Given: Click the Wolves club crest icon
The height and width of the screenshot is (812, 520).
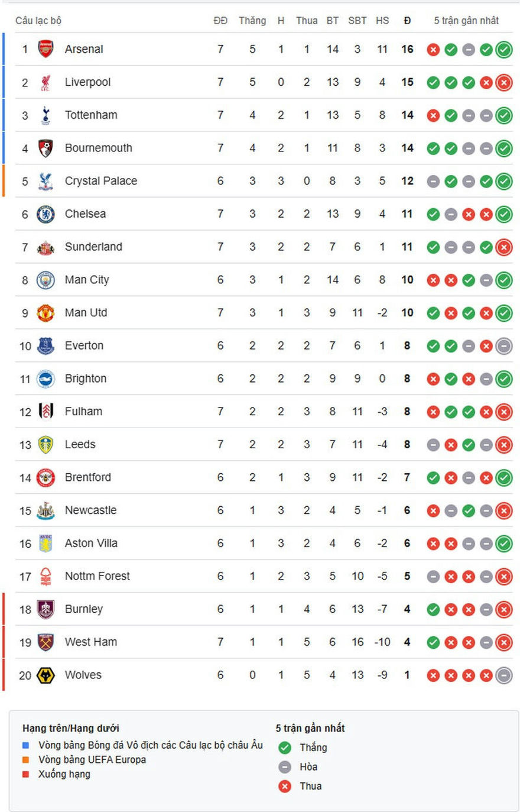Looking at the screenshot, I should pyautogui.click(x=45, y=675).
